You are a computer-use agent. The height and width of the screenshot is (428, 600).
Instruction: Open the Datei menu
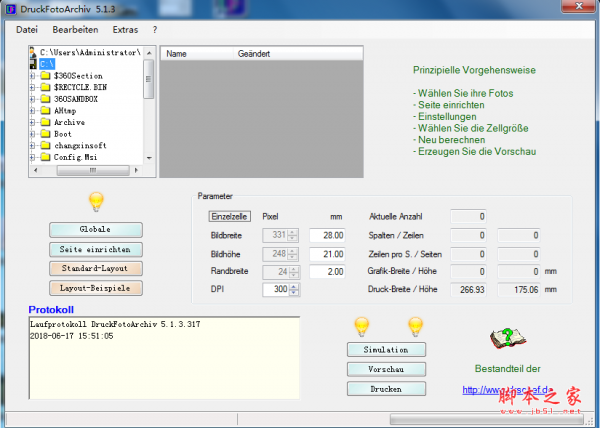[27, 29]
